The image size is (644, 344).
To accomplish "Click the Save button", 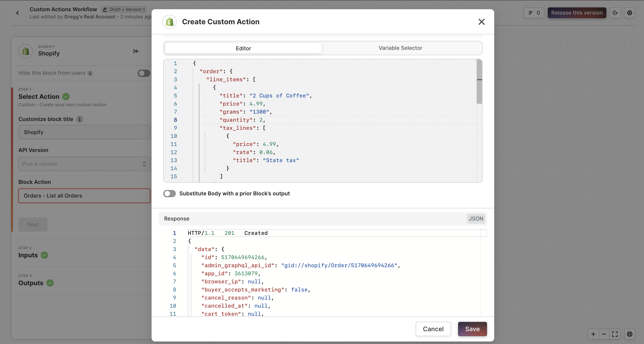I will coord(472,329).
